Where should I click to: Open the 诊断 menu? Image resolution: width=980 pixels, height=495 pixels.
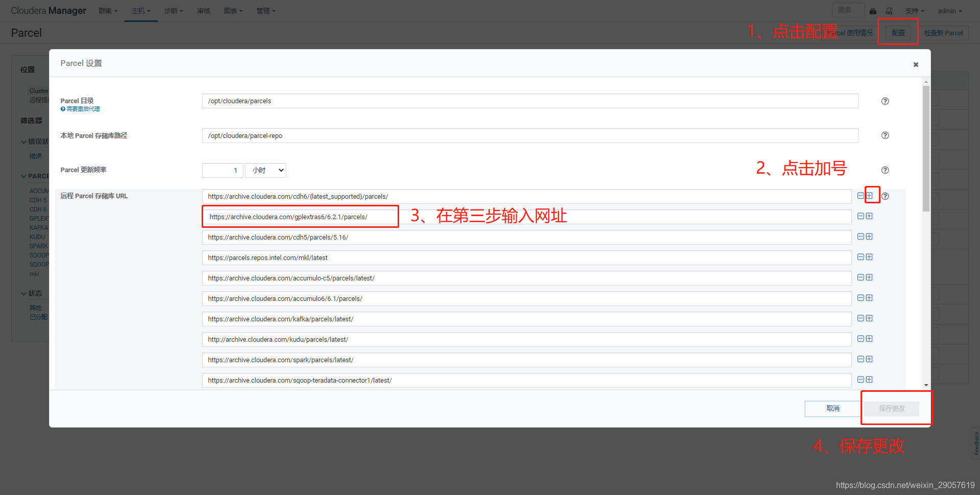click(x=174, y=11)
